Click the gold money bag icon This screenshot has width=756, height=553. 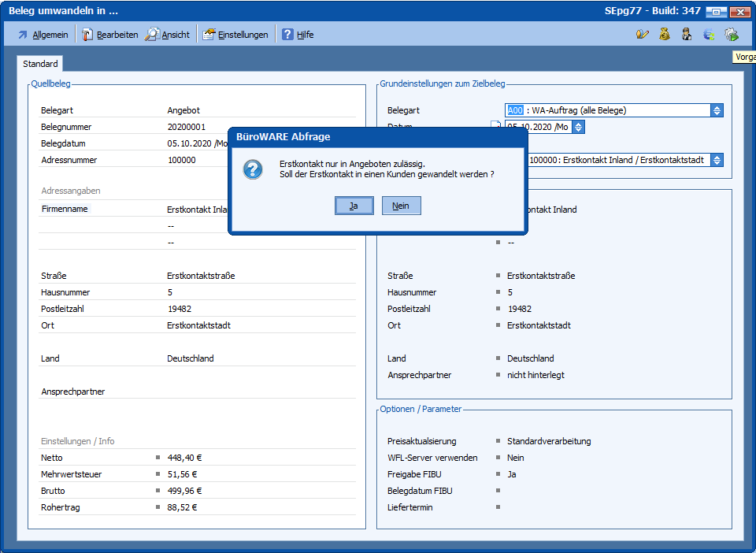pyautogui.click(x=665, y=35)
